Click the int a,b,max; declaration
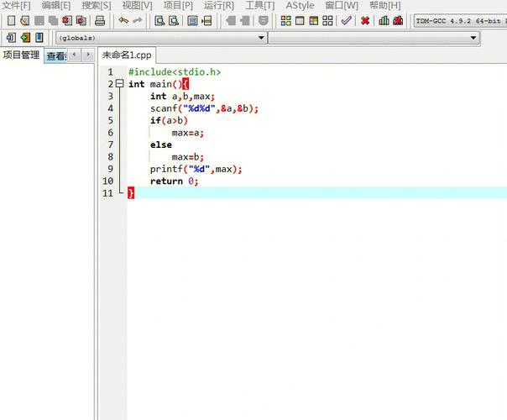This screenshot has width=507, height=420. point(182,96)
